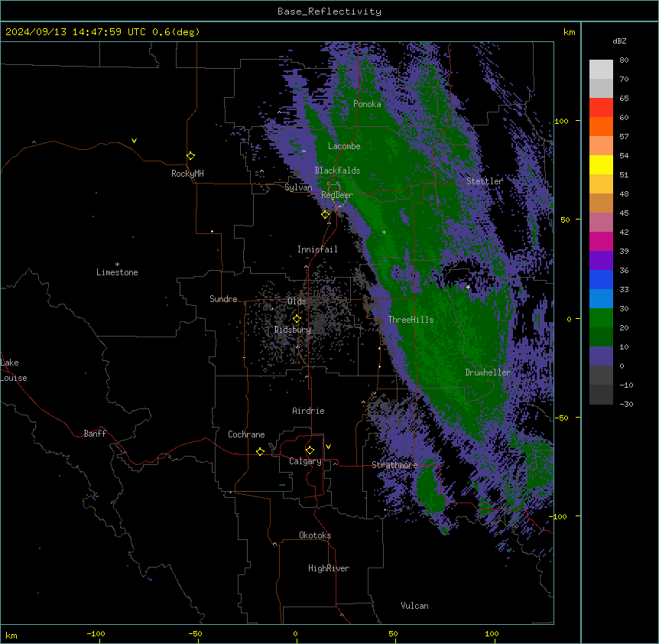Click the yellow diamond marker below the Cochrane label
The width and height of the screenshot is (659, 644).
(x=261, y=451)
